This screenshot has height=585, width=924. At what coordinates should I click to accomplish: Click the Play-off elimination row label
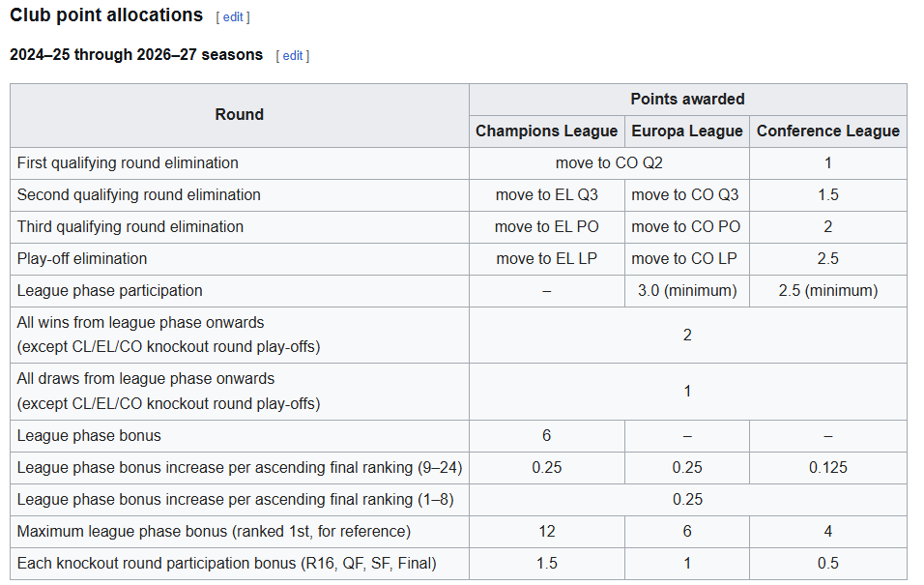(x=82, y=258)
